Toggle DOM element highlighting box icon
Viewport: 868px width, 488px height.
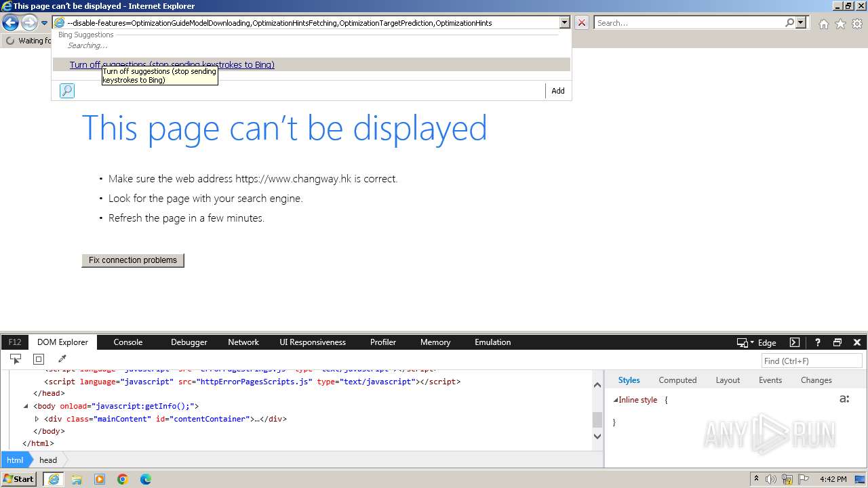(39, 359)
